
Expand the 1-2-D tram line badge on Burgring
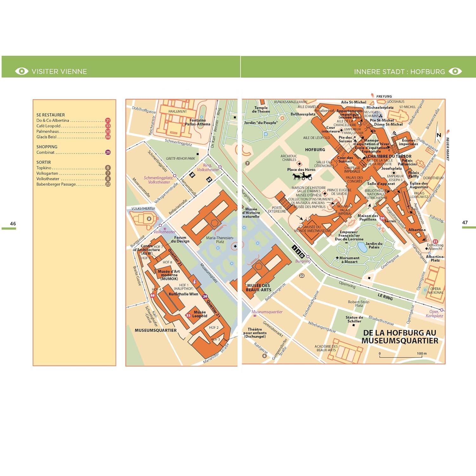(x=298, y=251)
